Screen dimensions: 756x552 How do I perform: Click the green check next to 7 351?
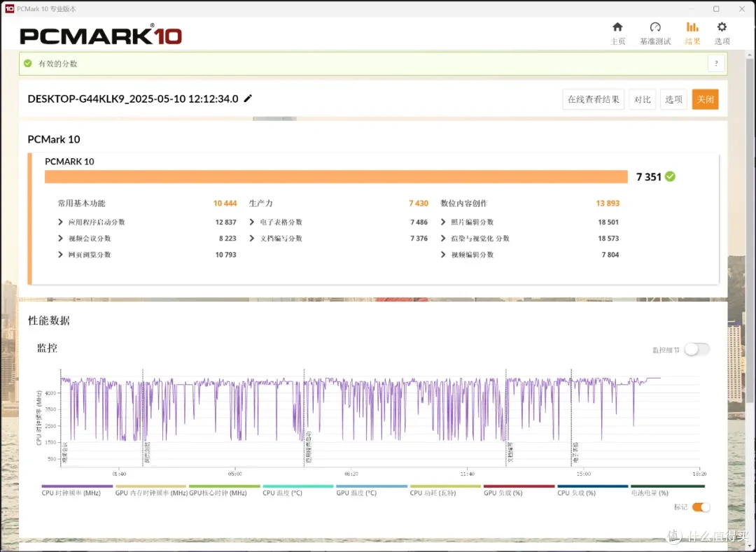pyautogui.click(x=670, y=176)
